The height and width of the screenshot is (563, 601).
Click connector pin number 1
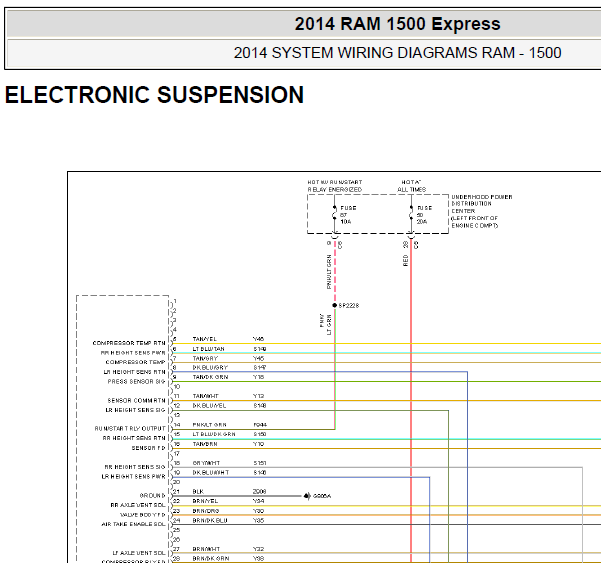(x=175, y=301)
